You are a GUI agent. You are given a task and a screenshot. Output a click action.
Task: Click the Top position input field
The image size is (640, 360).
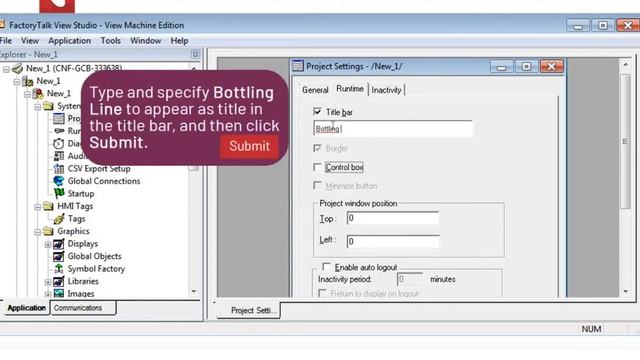[393, 218]
